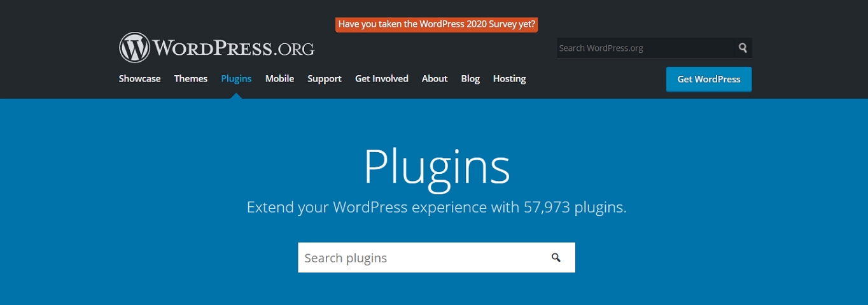868x305 pixels.
Task: Click the magnifier icon in the plugin search box
Action: (x=556, y=258)
